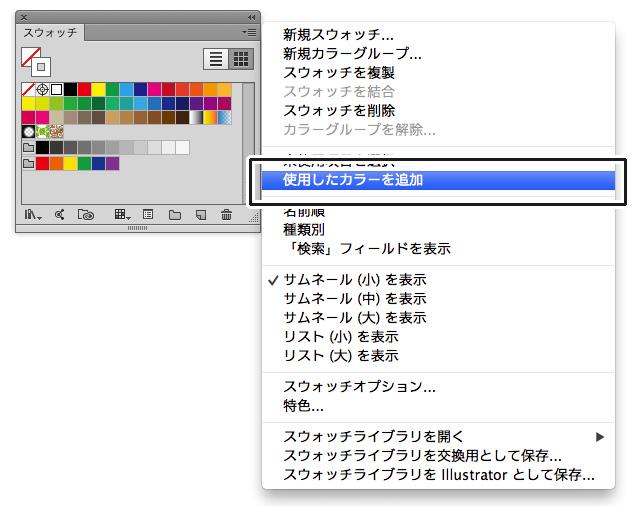
Task: Choose スウォッチを削除 menu item
Action: click(x=339, y=110)
